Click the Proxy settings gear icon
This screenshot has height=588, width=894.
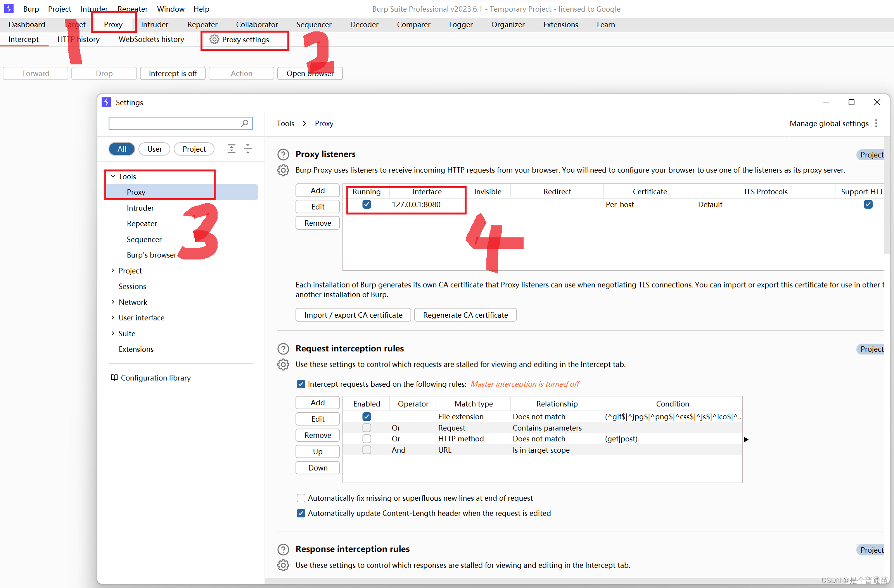[214, 40]
